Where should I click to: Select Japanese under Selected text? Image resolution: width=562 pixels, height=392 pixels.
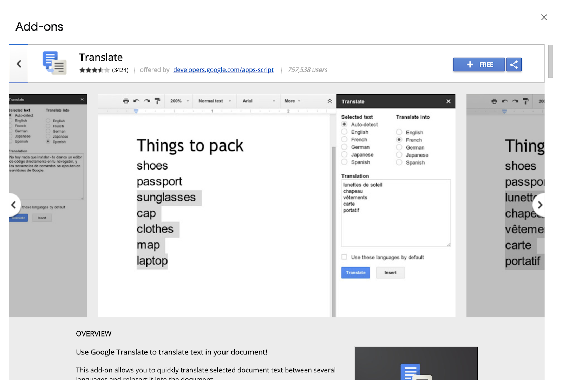click(x=345, y=154)
